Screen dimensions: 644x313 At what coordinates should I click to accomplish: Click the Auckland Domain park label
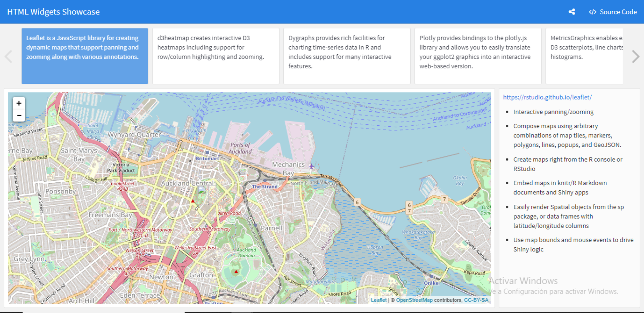(x=247, y=253)
